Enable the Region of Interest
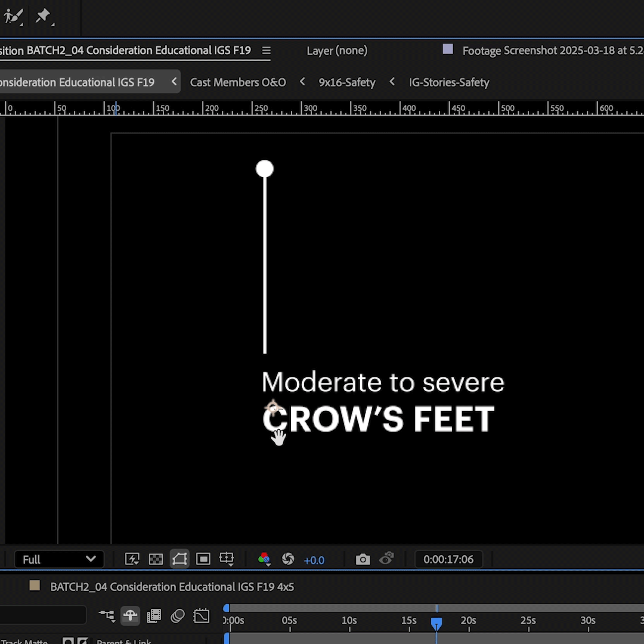This screenshot has height=644, width=644. pos(203,559)
